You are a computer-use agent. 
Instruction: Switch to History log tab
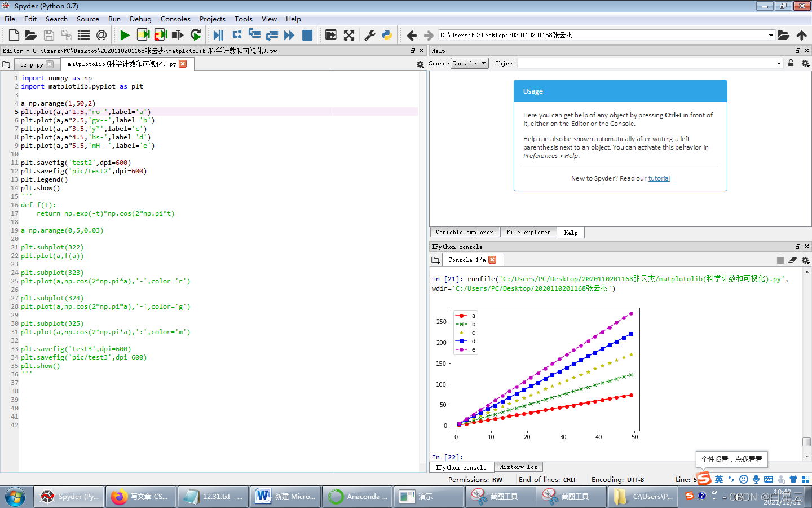click(x=519, y=467)
